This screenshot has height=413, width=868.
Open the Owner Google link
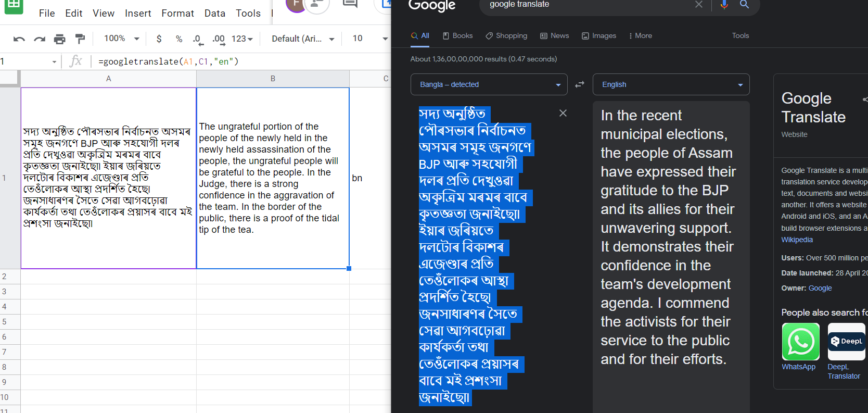click(820, 288)
